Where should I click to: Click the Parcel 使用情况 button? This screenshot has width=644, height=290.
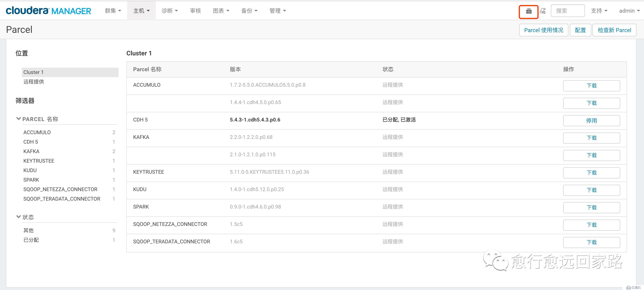544,30
